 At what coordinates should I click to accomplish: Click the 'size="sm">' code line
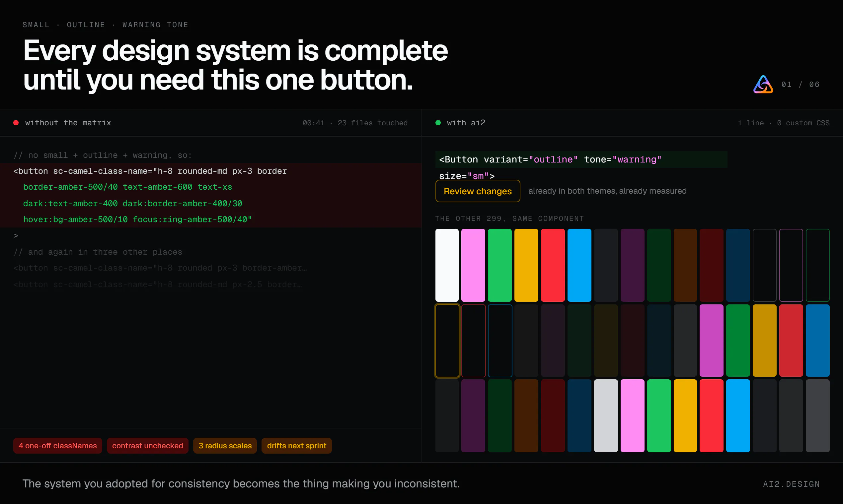pos(467,176)
